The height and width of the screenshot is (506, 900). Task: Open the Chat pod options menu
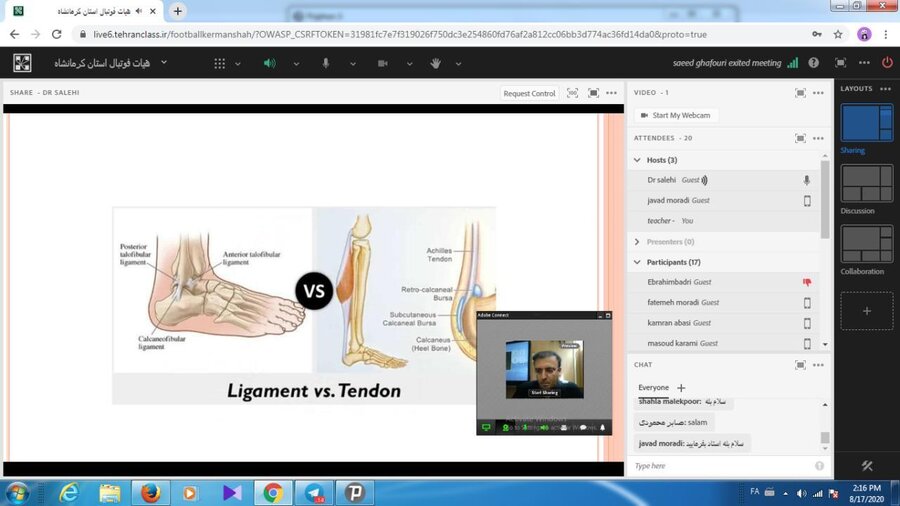(x=818, y=364)
